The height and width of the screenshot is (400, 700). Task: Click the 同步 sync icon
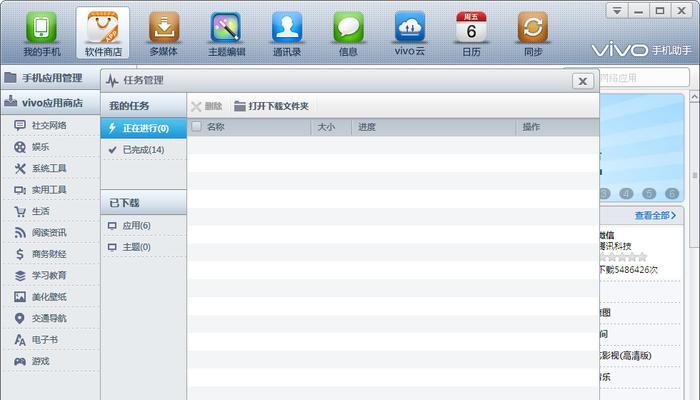(x=533, y=34)
